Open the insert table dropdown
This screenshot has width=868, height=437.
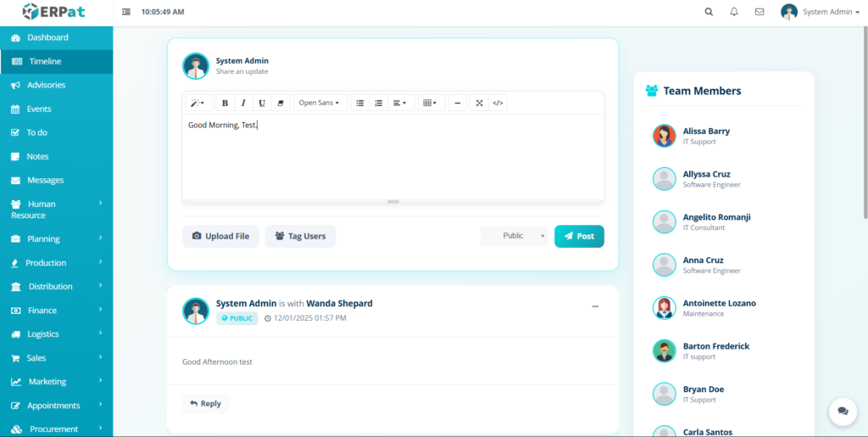click(430, 103)
